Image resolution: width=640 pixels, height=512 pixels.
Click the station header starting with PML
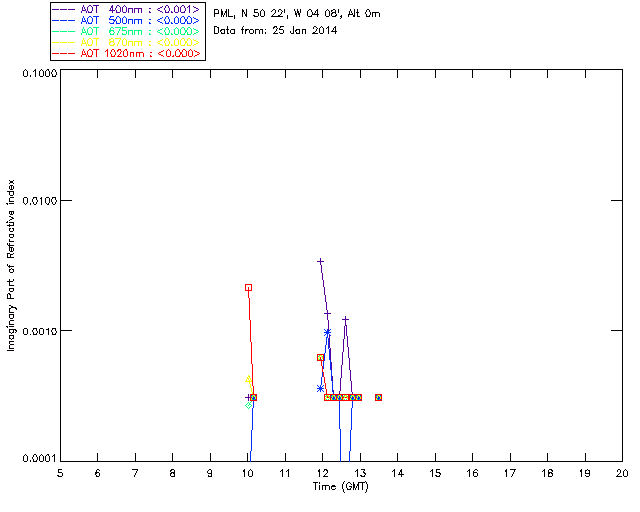tap(297, 14)
